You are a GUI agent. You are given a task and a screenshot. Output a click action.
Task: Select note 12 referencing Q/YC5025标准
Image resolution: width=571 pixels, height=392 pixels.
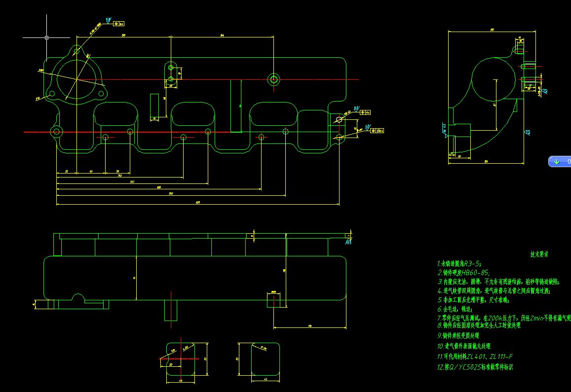tap(475, 367)
